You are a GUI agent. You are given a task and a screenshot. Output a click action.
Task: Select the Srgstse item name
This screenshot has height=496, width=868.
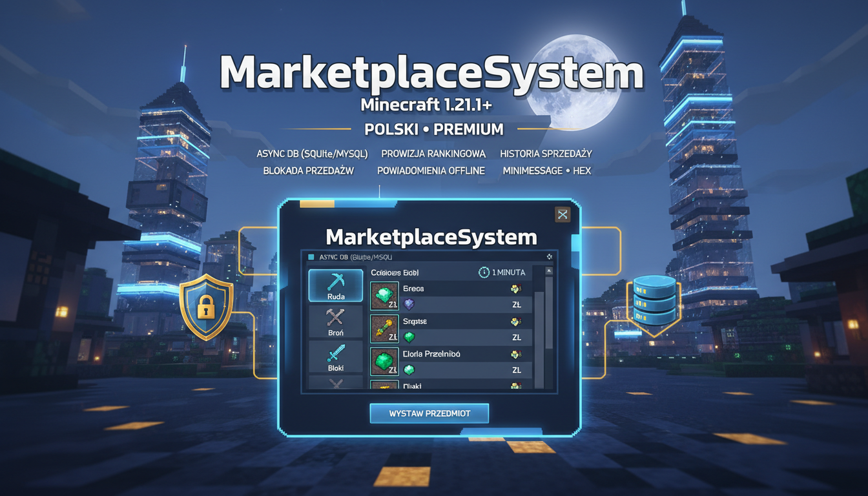click(415, 322)
